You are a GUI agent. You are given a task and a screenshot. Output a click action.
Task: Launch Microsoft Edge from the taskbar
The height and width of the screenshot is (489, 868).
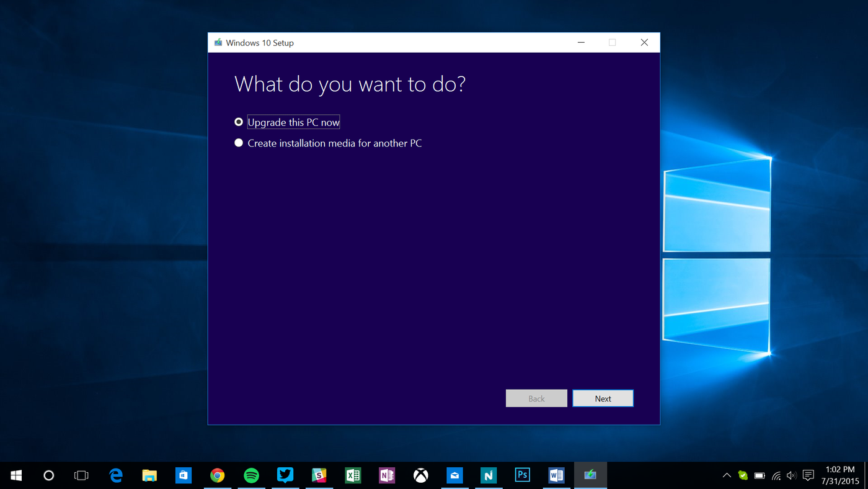(x=115, y=475)
